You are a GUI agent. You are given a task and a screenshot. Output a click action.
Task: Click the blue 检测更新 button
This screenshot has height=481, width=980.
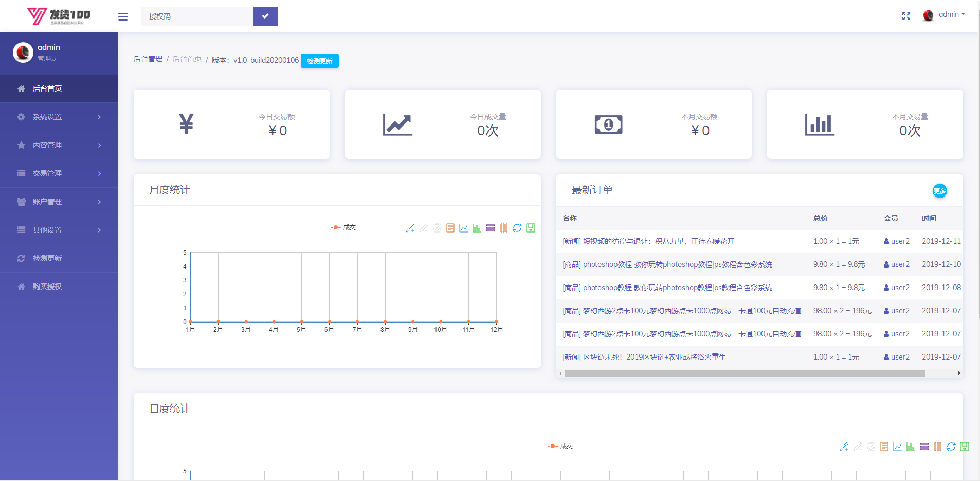(320, 61)
